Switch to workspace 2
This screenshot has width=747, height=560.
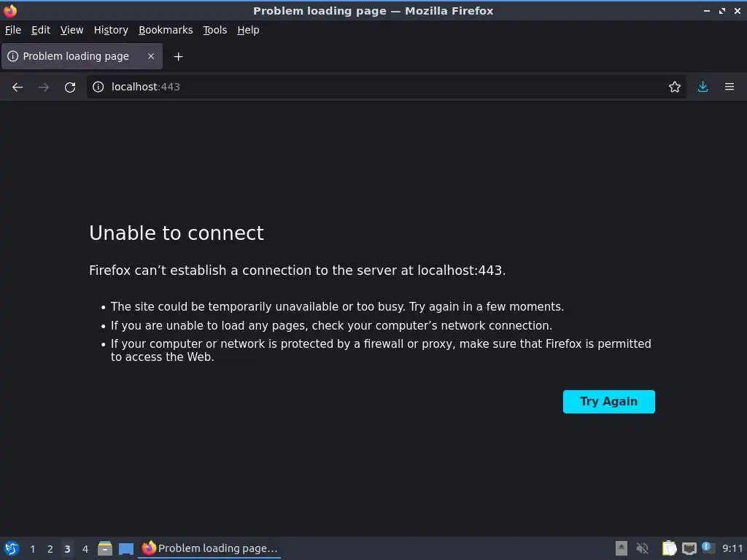coord(50,549)
